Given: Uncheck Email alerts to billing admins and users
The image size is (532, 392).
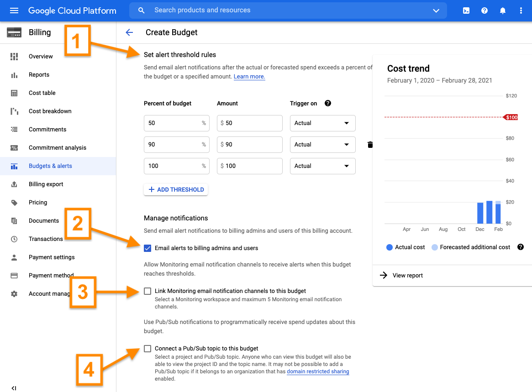Looking at the screenshot, I should [x=147, y=248].
